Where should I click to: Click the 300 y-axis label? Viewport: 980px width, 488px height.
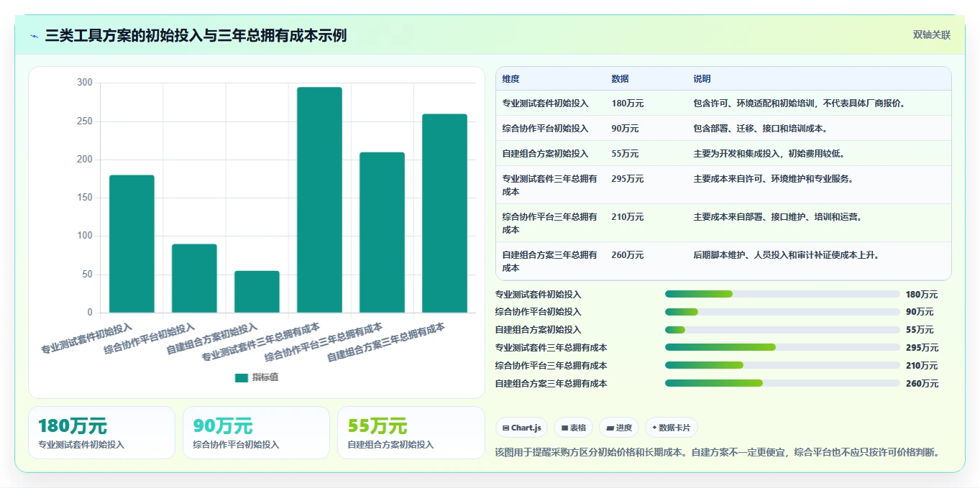click(x=85, y=83)
